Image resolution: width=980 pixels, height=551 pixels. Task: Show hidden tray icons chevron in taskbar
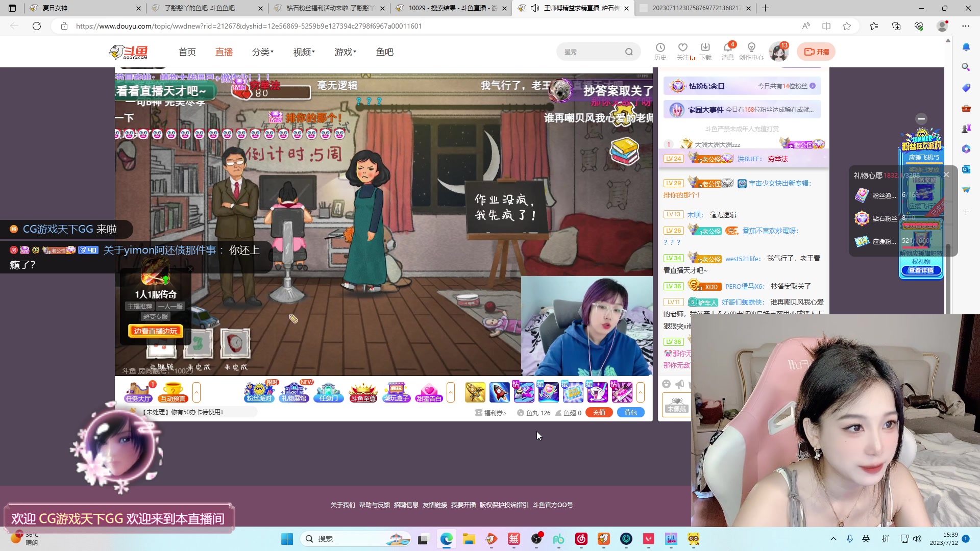click(834, 539)
